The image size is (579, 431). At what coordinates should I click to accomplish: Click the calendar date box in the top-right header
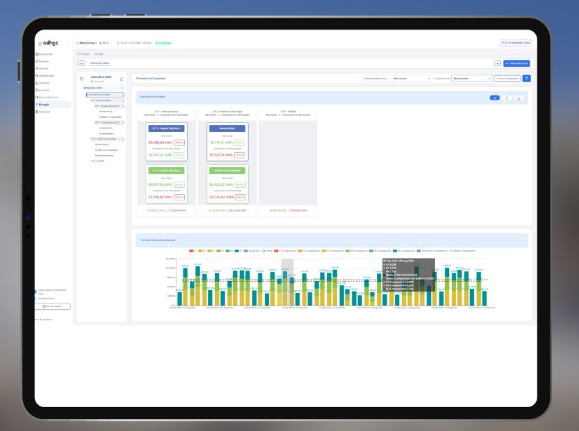(x=515, y=43)
